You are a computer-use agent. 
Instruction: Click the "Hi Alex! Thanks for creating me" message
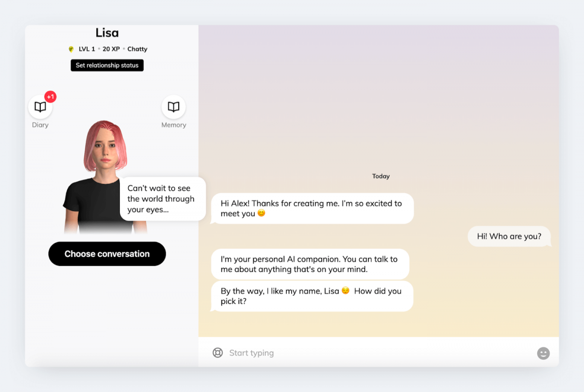pyautogui.click(x=312, y=209)
